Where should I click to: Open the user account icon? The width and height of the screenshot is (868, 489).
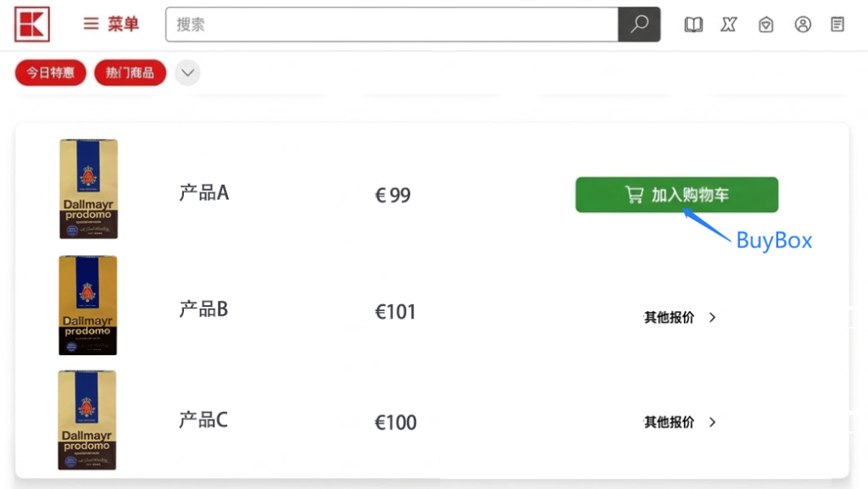click(803, 25)
